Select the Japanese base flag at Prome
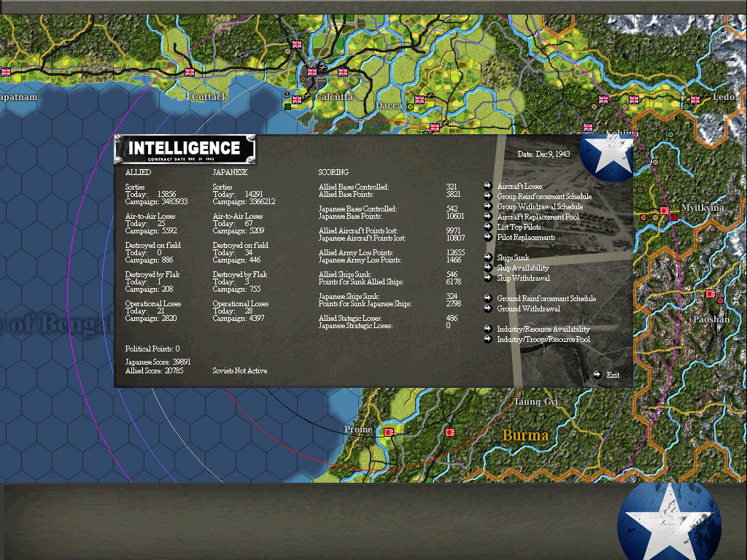747x560 pixels. (x=389, y=432)
